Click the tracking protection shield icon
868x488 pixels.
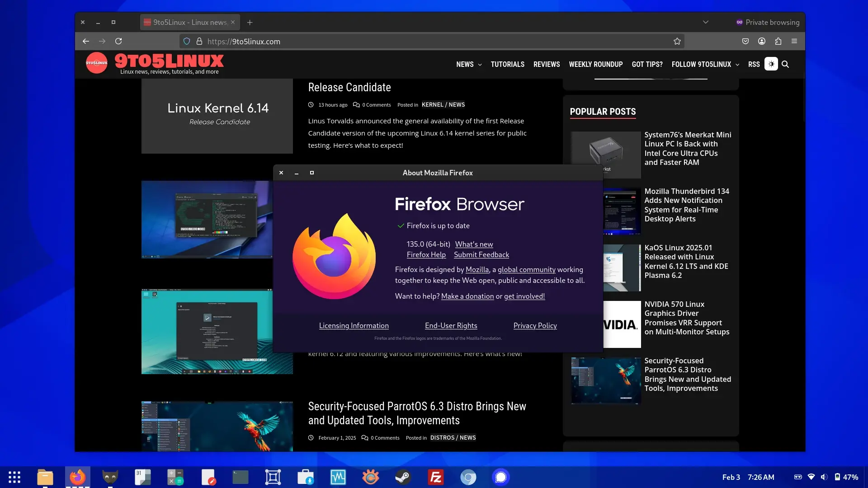click(x=187, y=41)
